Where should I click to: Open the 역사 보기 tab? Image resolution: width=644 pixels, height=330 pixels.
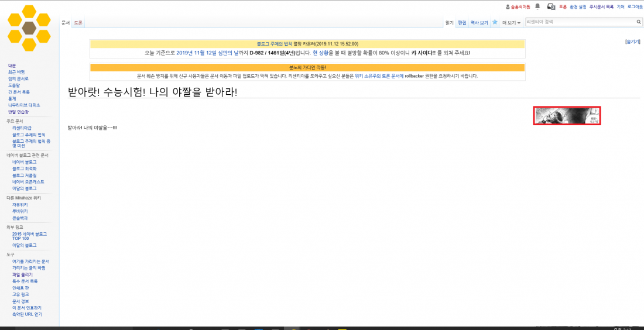click(x=479, y=23)
